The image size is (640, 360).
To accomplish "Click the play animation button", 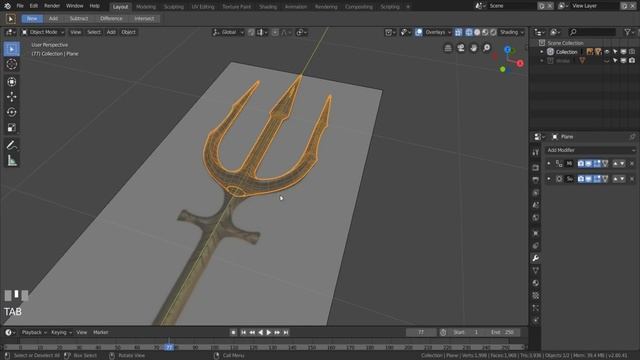I will tap(269, 333).
